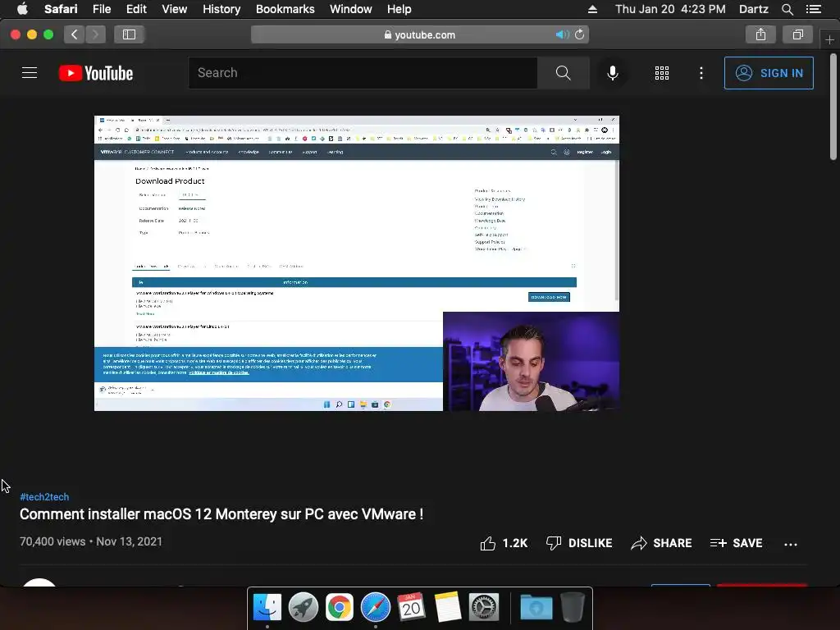Open Safari share sheet
The width and height of the screenshot is (840, 630).
tap(760, 34)
